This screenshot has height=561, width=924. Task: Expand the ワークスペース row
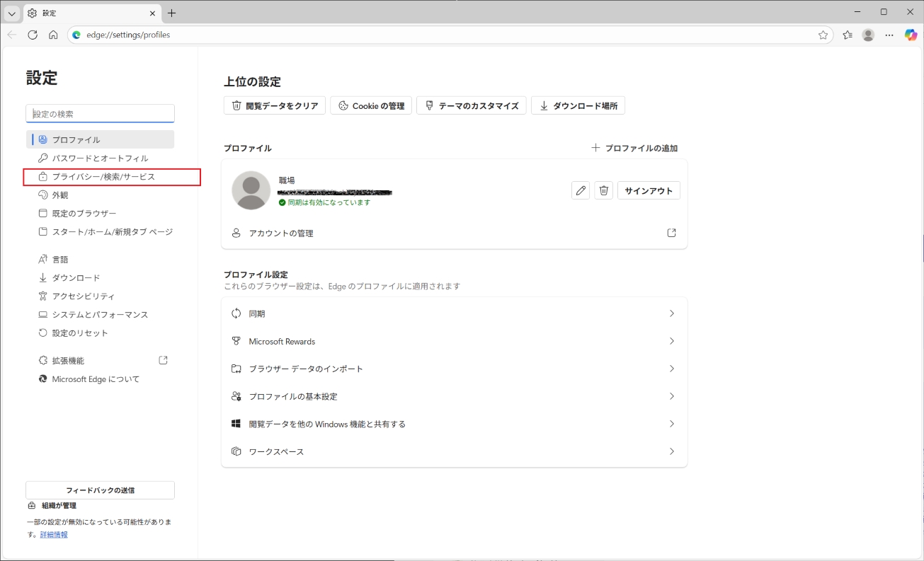point(454,451)
